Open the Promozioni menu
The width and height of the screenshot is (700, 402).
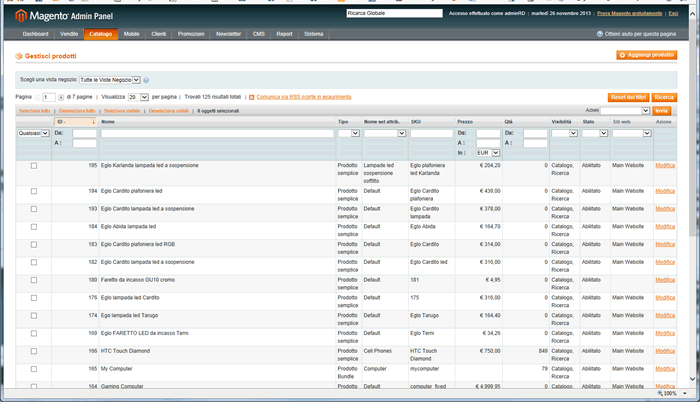[191, 34]
